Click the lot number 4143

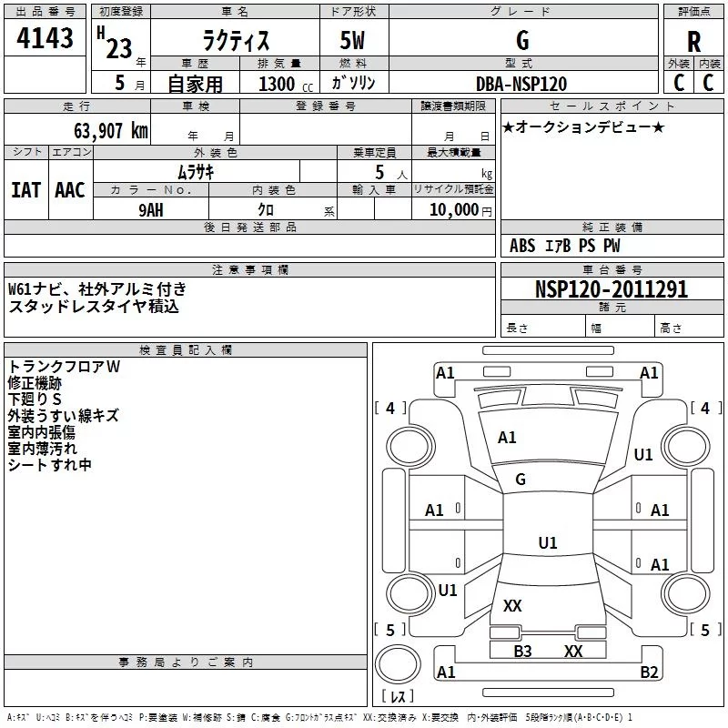[x=45, y=37]
